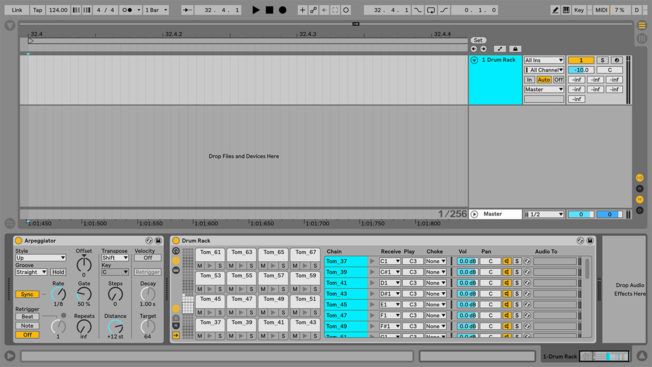The image size is (652, 367).
Task: Select Beat retrigger mode in Arpeggiator
Action: (27, 317)
